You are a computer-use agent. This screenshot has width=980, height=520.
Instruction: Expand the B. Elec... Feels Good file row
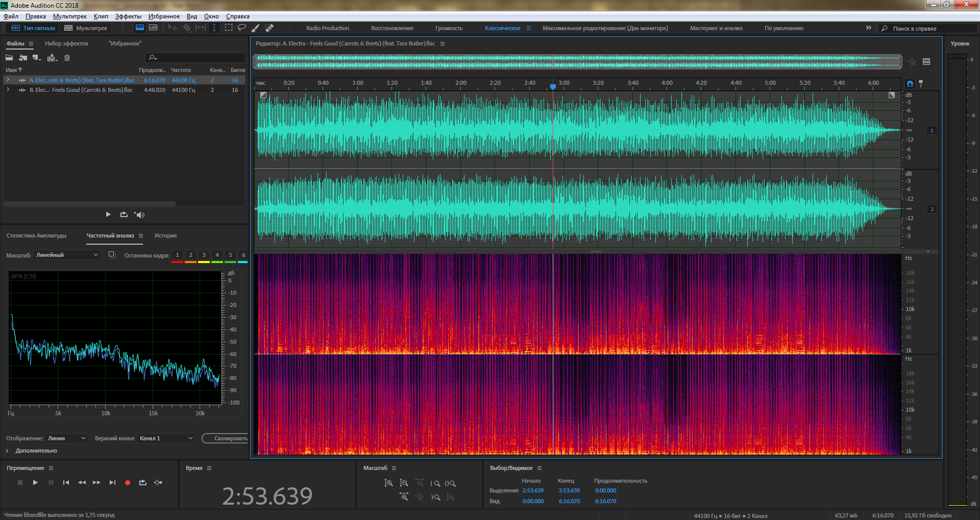tap(8, 90)
